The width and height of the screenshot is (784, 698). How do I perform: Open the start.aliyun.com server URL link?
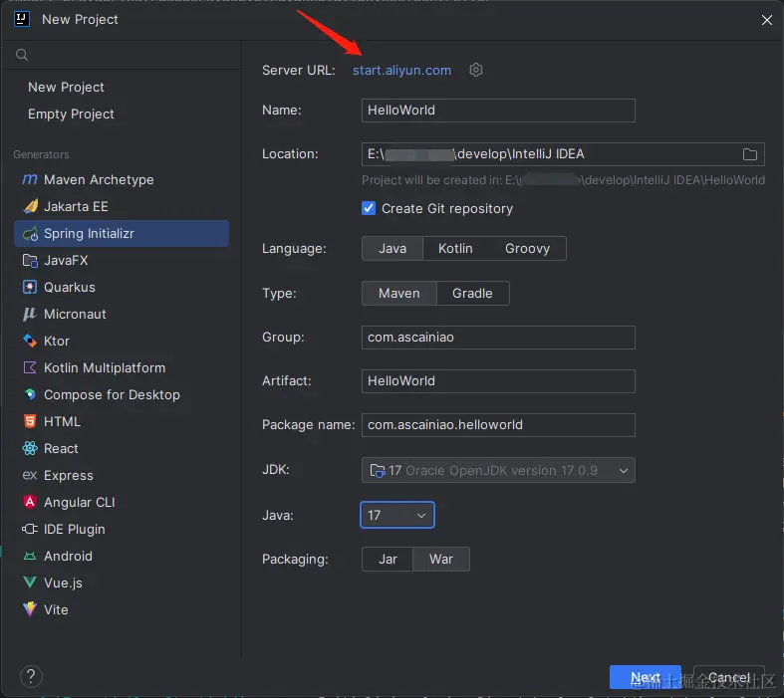click(402, 70)
